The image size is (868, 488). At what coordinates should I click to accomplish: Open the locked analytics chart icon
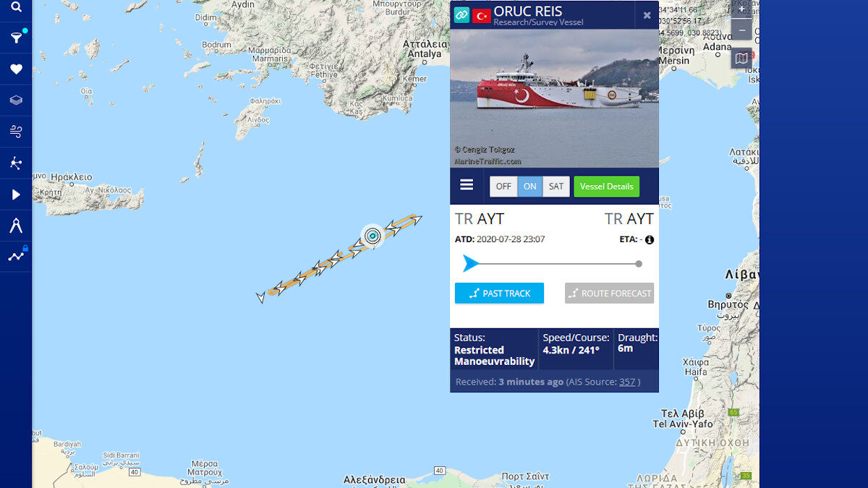[16, 256]
